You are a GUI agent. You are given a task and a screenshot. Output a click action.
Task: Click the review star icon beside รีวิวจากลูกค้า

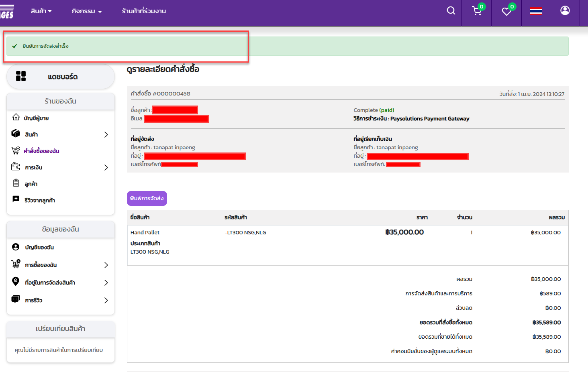(x=16, y=199)
